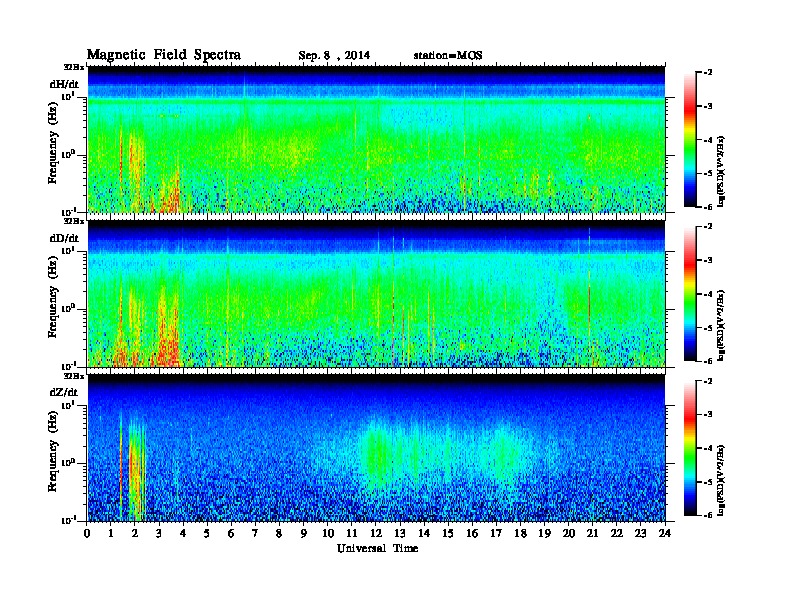Click the color bar beside dD/dt panel
The height and width of the screenshot is (612, 792).
pos(690,293)
